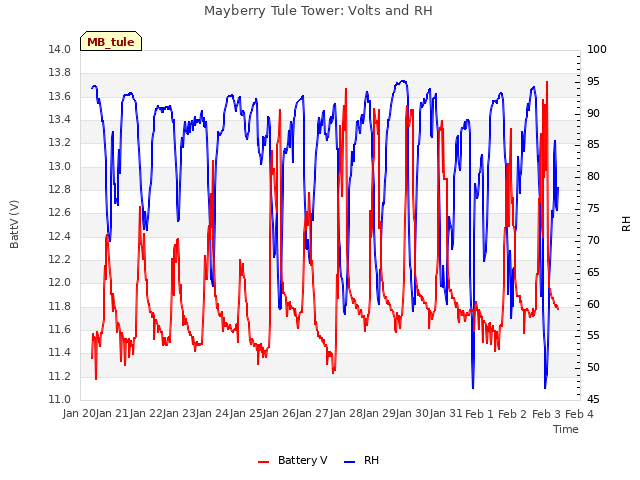Click the 75 right axis value
Screen dimensions: 640x480
tap(593, 209)
